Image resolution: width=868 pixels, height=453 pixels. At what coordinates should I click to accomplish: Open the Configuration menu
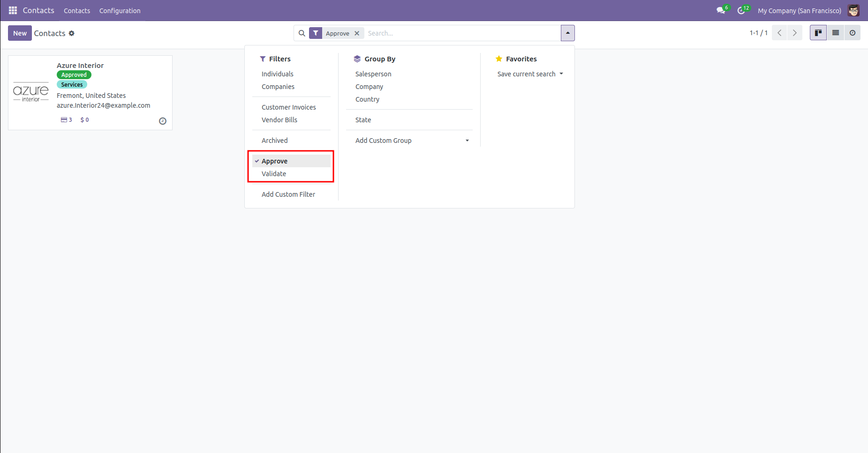point(120,11)
